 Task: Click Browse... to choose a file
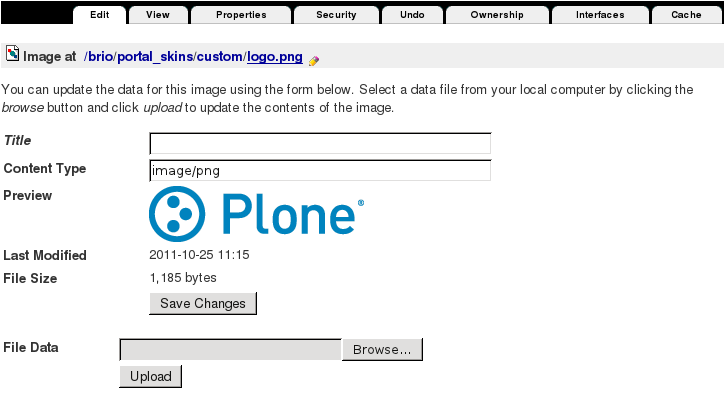click(382, 350)
